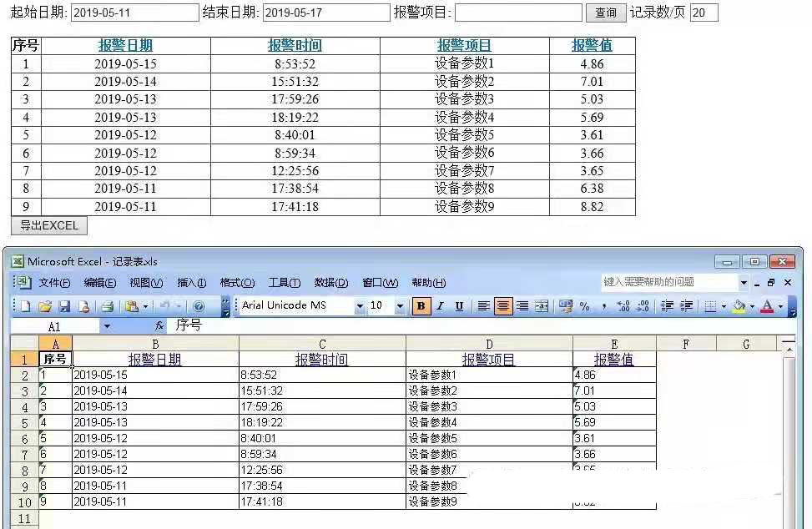This screenshot has width=812, height=529.
Task: Open the 帮助(H) menu
Action: pyautogui.click(x=429, y=283)
